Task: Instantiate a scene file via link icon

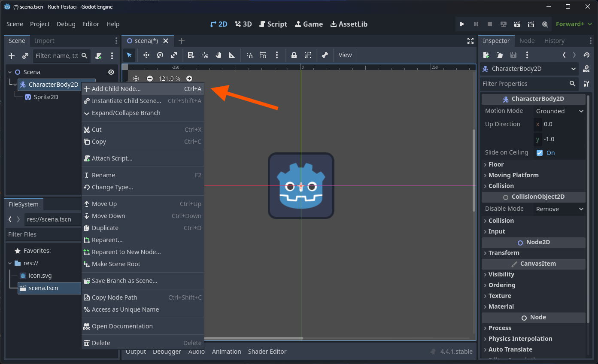Action: 25,56
